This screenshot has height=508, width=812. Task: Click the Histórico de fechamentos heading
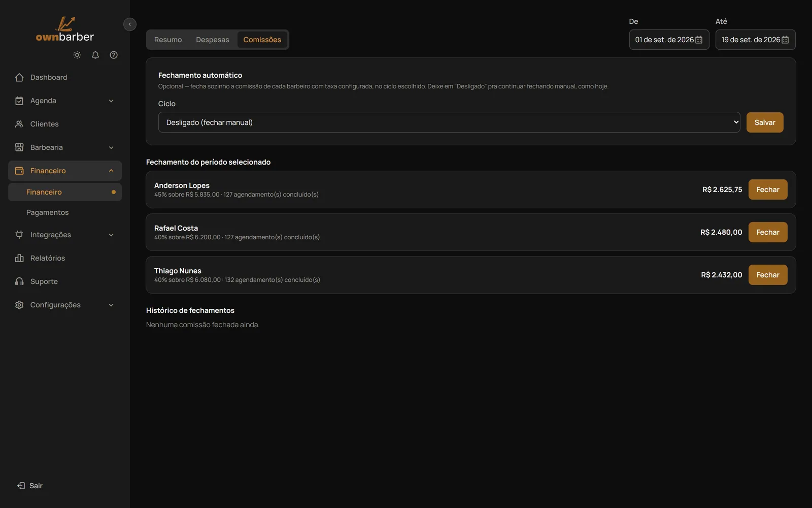[190, 310]
